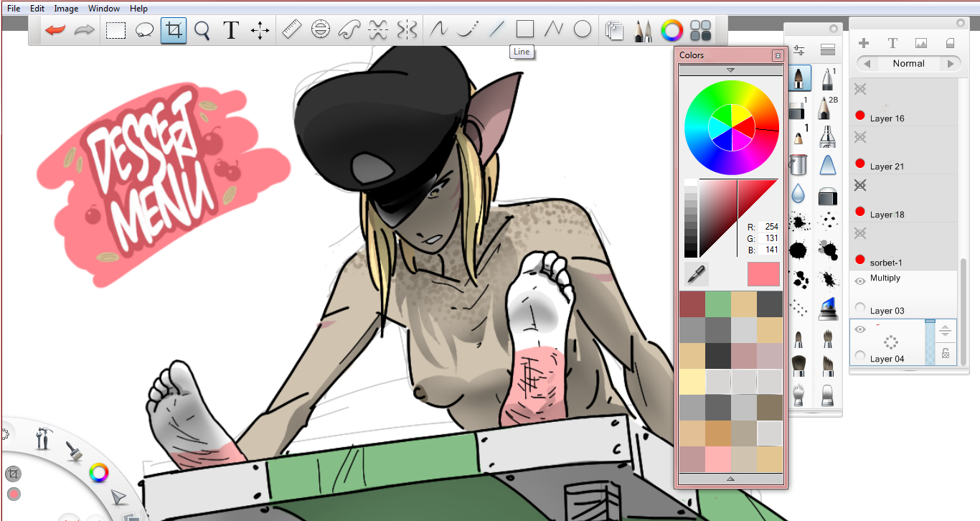This screenshot has height=521, width=980.
Task: Open the Brush Palette from the toolbar
Action: [x=643, y=30]
